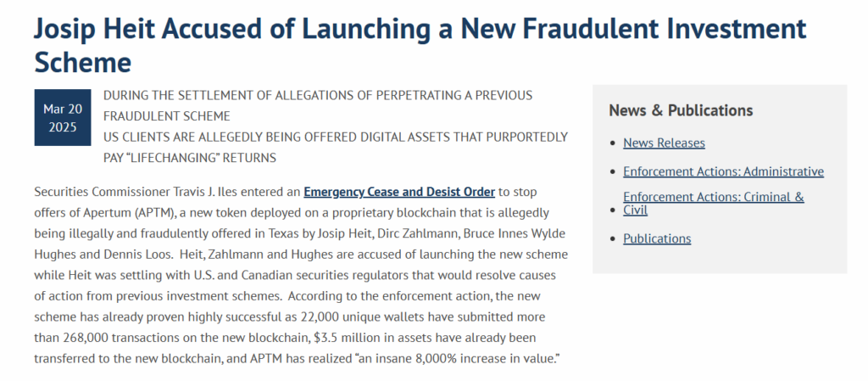Select the News & Publications sidebar heading

[681, 110]
